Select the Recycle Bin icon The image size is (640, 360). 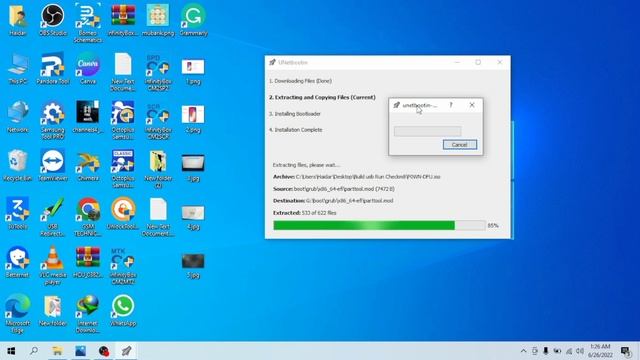[x=18, y=165]
